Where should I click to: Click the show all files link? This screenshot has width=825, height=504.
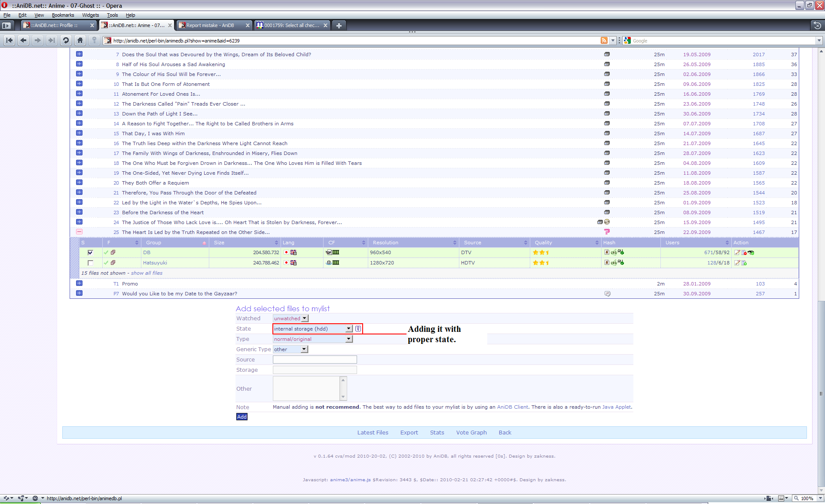click(x=147, y=273)
